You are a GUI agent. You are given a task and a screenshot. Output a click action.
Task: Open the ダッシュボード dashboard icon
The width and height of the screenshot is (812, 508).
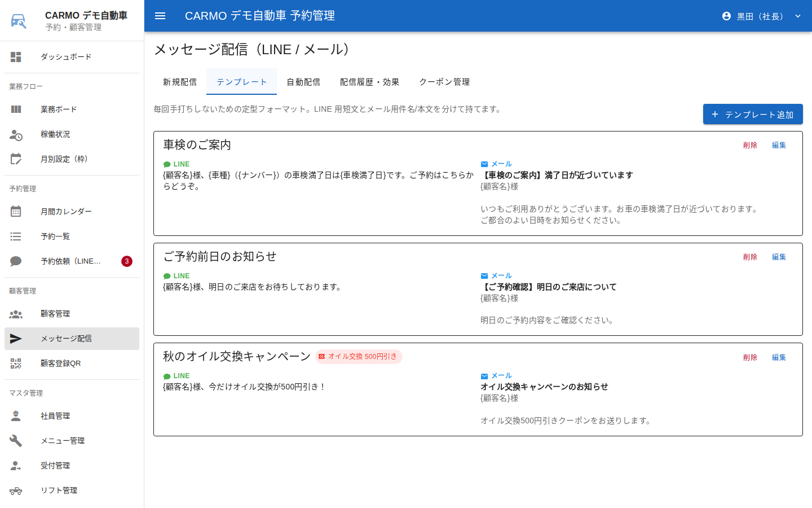[16, 57]
